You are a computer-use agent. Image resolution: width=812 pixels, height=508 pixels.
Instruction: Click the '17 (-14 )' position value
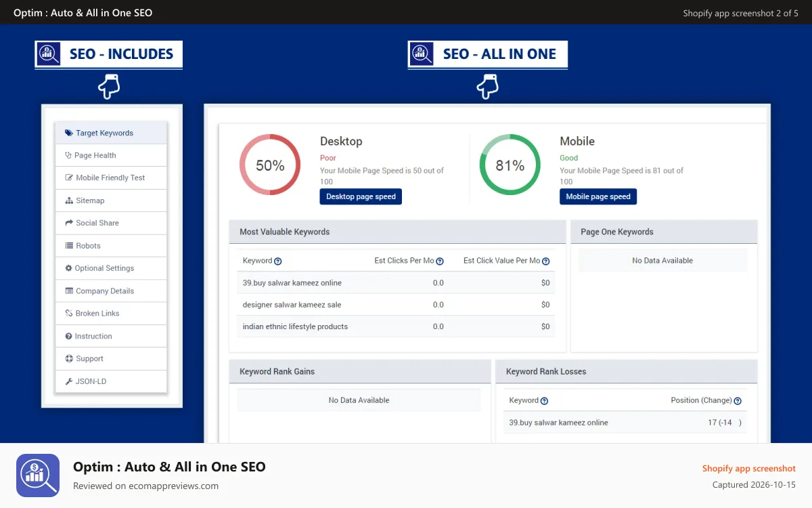(x=725, y=423)
